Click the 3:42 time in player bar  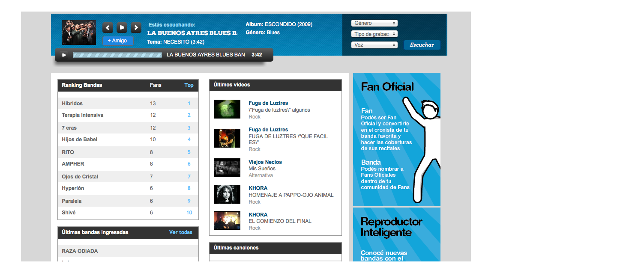tap(257, 55)
